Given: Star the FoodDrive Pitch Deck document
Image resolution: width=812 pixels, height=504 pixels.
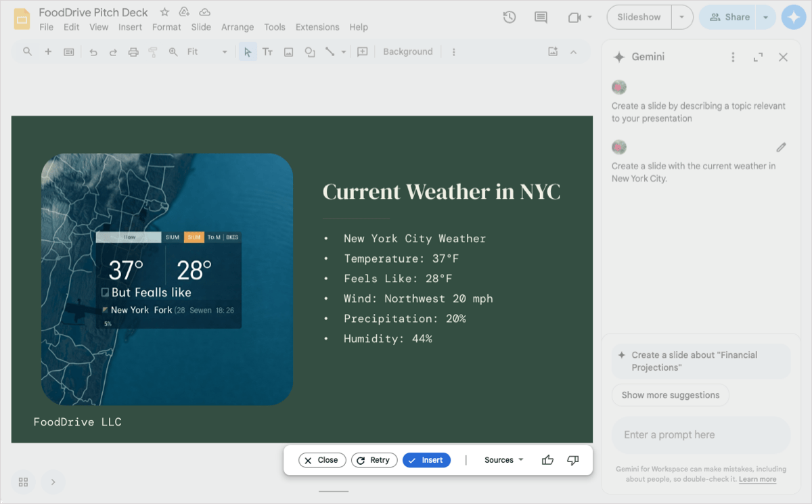Looking at the screenshot, I should 164,12.
